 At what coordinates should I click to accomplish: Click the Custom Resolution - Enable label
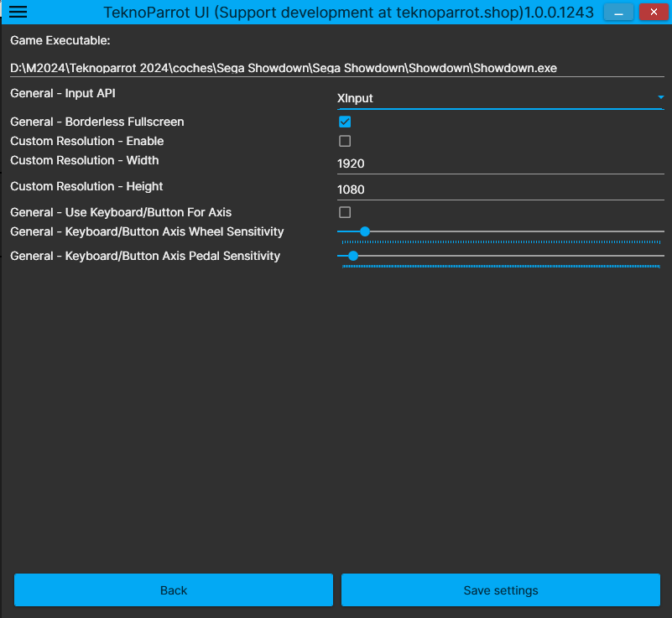tap(87, 141)
